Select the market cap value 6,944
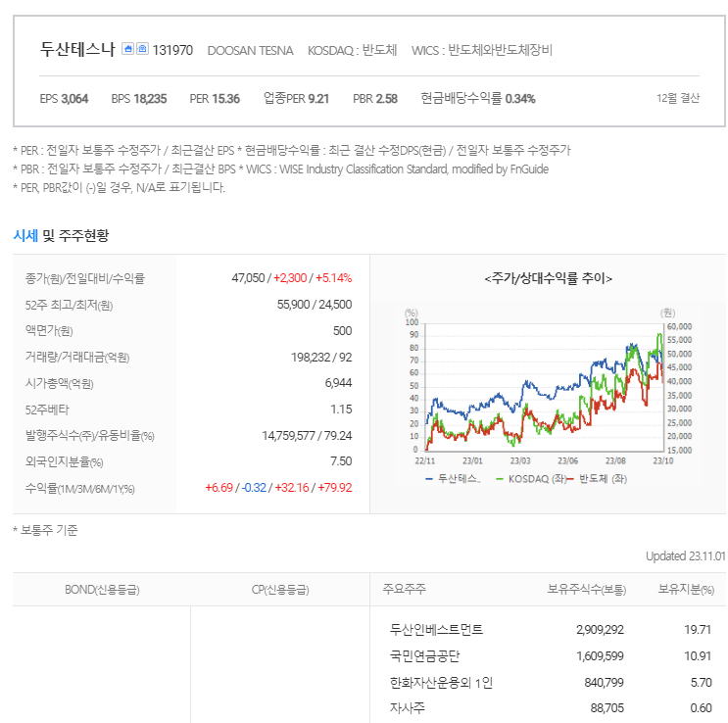Screen dimensions: 728x723 [338, 383]
